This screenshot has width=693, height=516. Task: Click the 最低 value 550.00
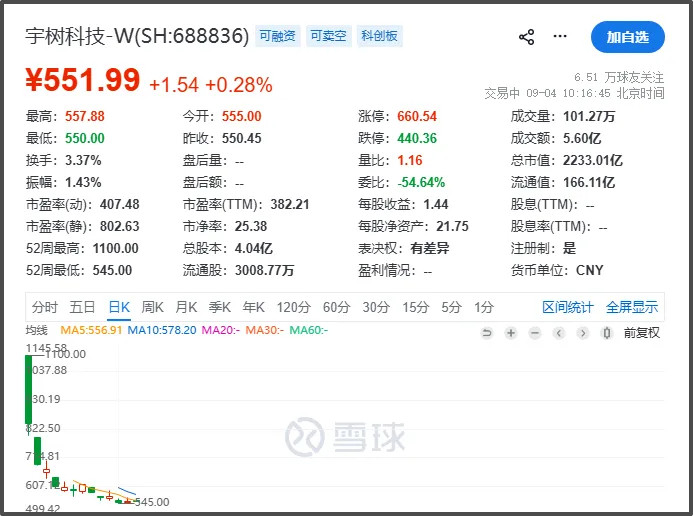tap(85, 138)
